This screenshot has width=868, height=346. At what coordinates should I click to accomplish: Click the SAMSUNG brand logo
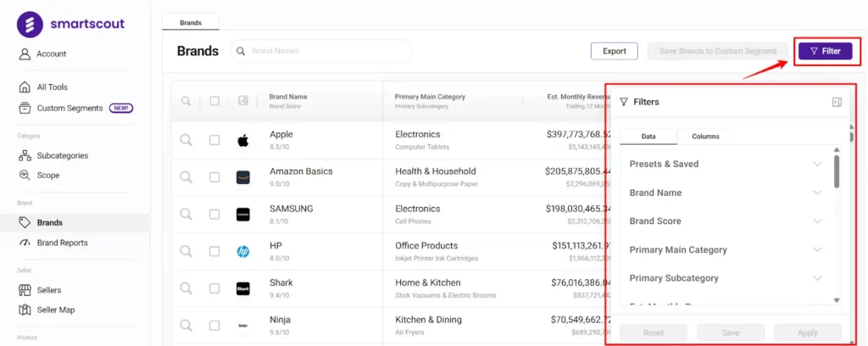pos(243,215)
